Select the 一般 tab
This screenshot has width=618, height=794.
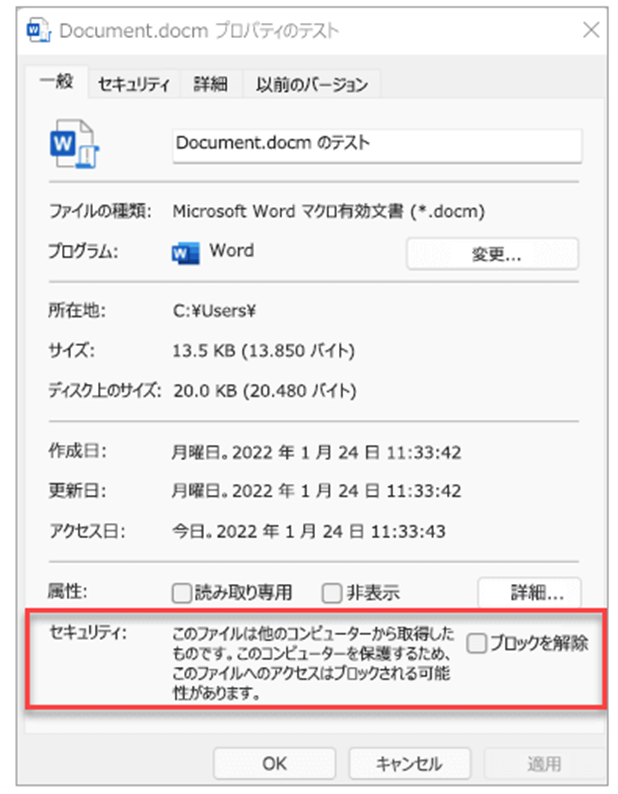click(x=57, y=82)
